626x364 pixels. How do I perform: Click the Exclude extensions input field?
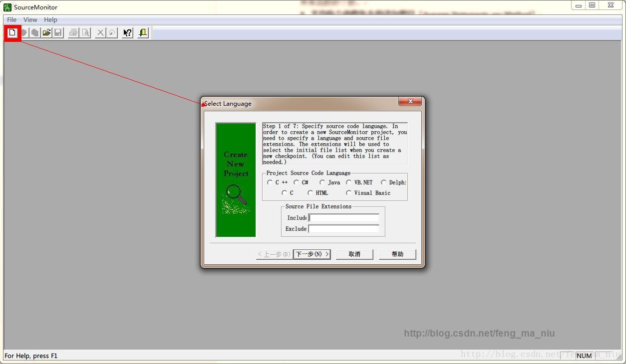click(344, 229)
